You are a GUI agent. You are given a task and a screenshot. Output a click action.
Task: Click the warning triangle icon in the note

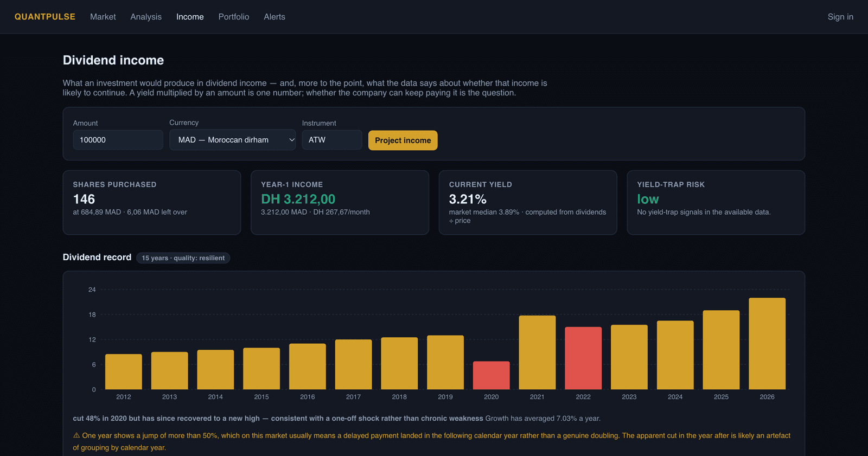(76, 435)
